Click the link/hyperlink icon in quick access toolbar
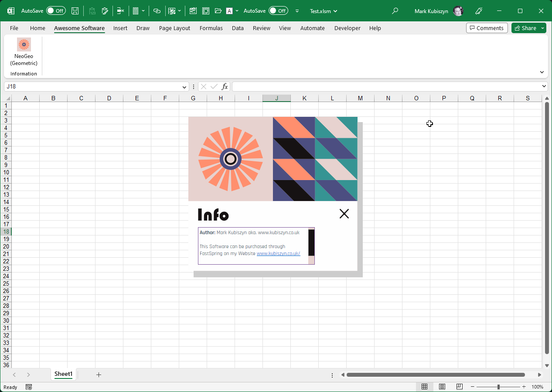The image size is (552, 392). (x=157, y=11)
